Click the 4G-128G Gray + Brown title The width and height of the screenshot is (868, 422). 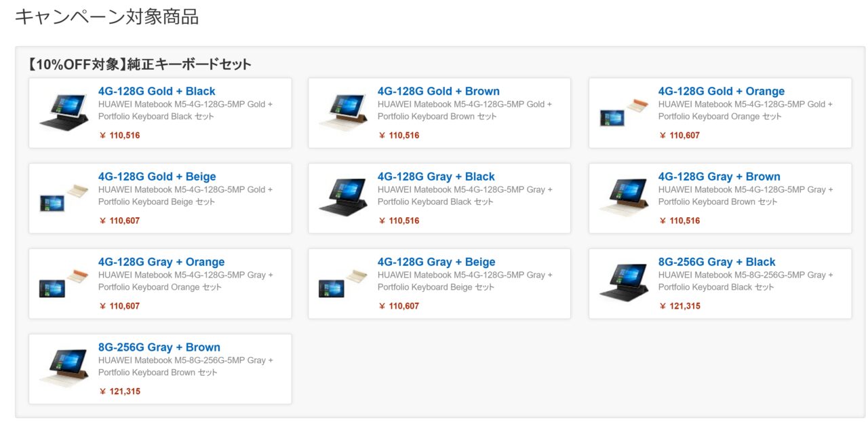coord(719,177)
